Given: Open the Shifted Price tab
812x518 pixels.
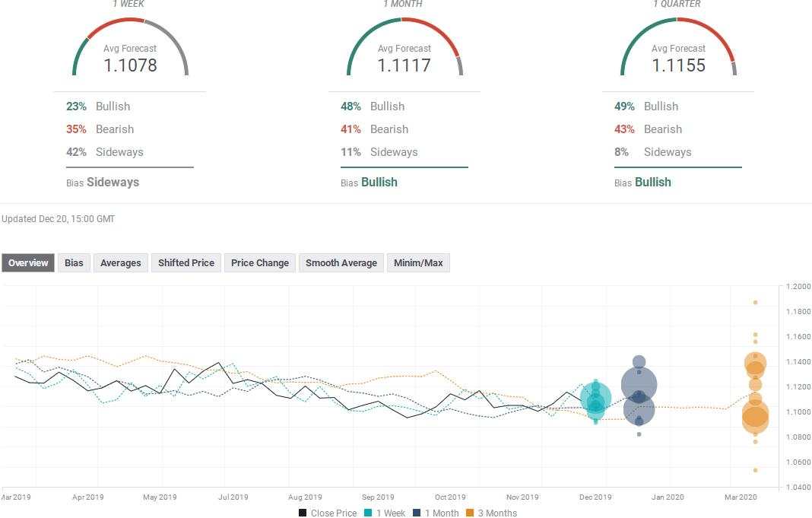Looking at the screenshot, I should click(x=186, y=262).
